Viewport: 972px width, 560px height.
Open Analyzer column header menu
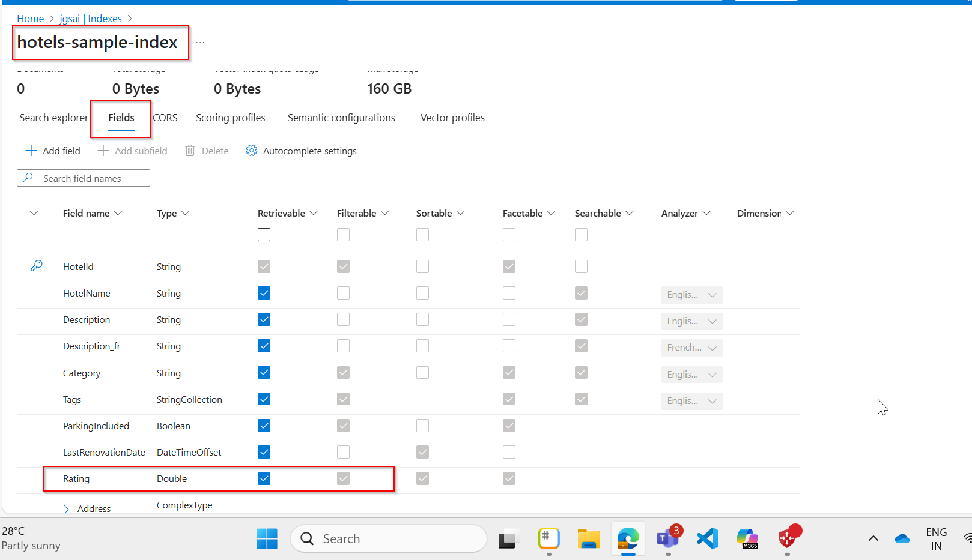(x=706, y=213)
